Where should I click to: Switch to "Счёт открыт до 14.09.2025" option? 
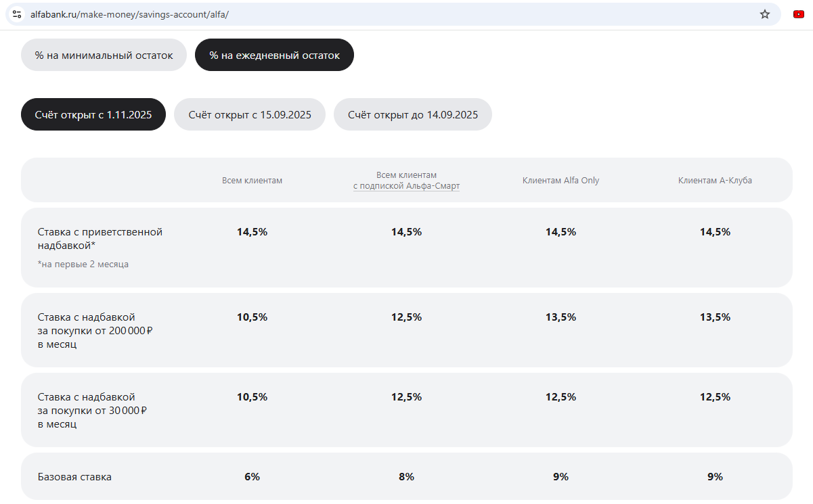point(412,115)
